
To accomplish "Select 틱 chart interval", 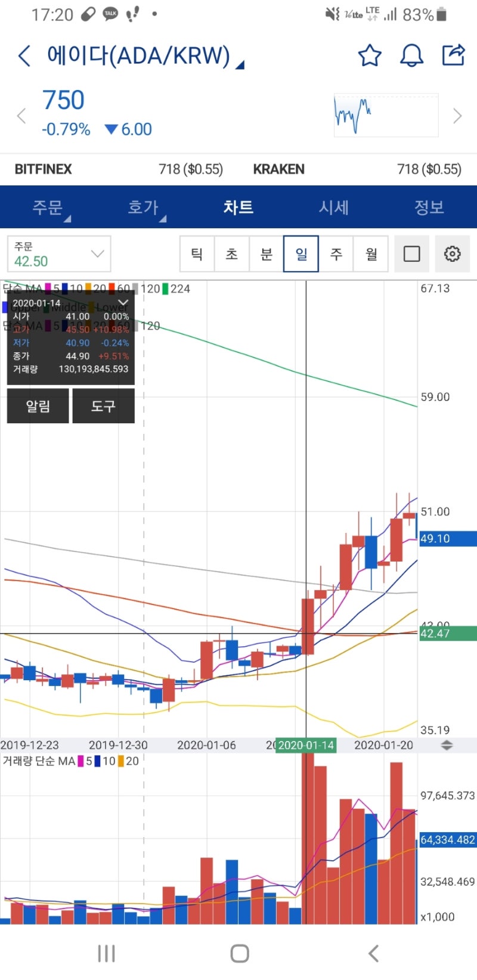I will pos(197,254).
